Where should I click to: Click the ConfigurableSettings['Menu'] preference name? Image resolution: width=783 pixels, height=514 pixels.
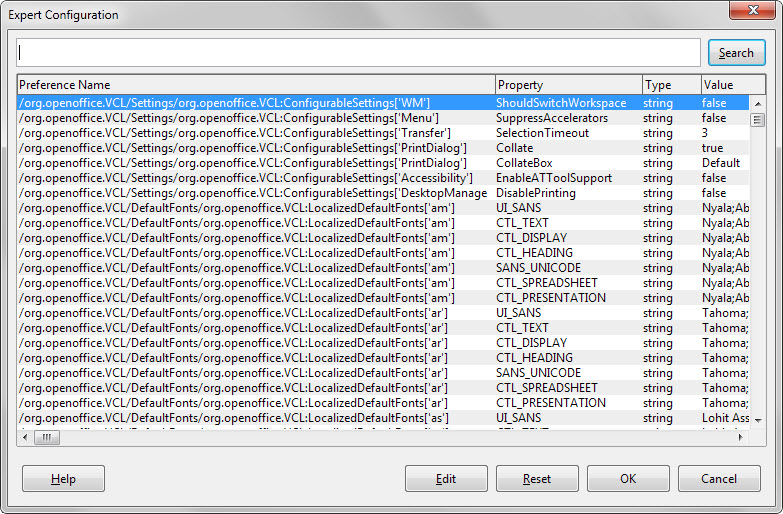coord(229,118)
